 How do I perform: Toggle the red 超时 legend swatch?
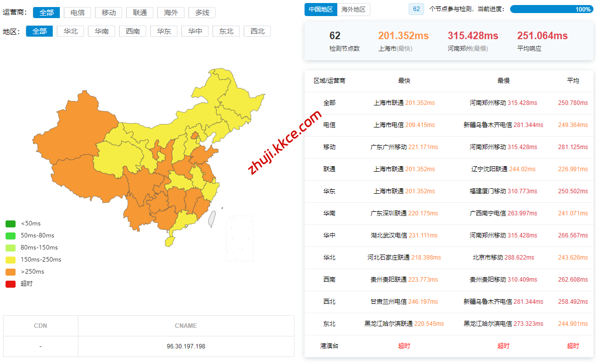(11, 284)
